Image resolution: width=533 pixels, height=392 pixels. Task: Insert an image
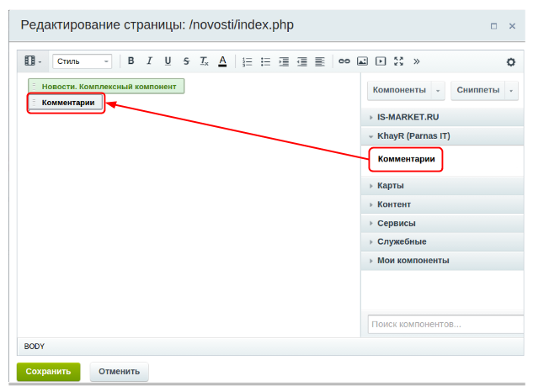pyautogui.click(x=362, y=61)
